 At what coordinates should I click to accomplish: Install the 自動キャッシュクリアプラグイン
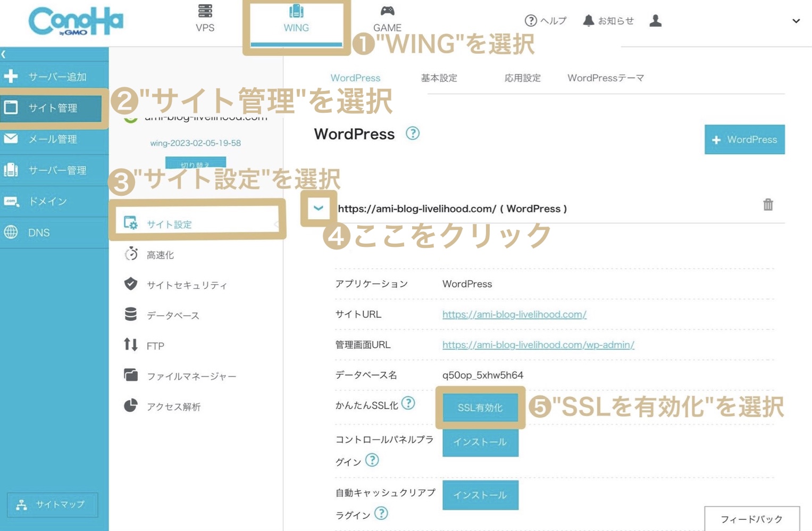click(x=480, y=495)
